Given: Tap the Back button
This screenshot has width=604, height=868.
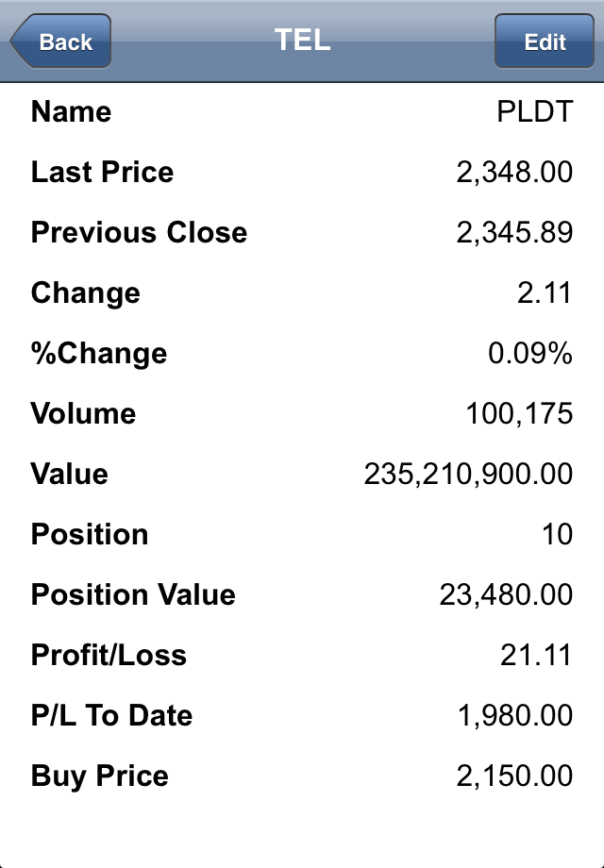Looking at the screenshot, I should click(x=61, y=42).
